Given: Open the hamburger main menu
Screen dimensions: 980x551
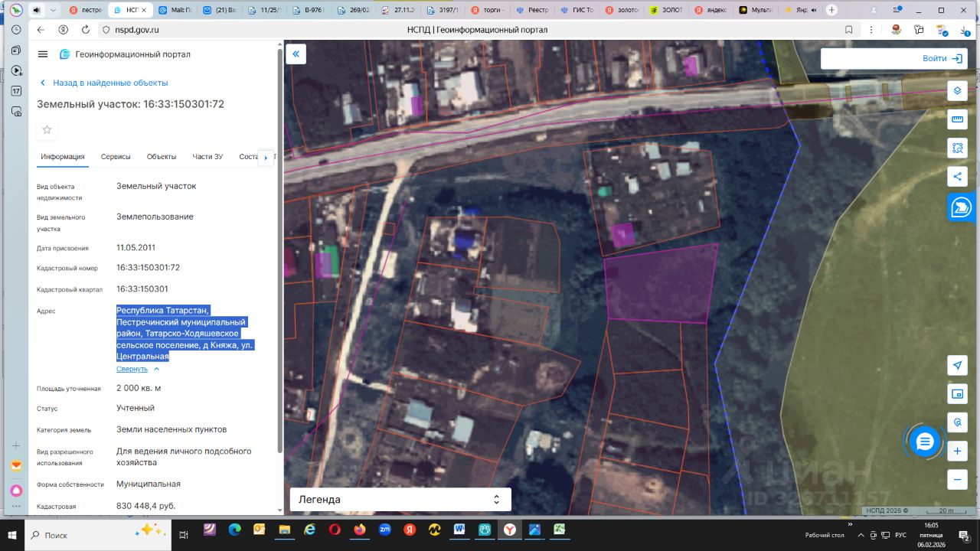Looking at the screenshot, I should [43, 54].
